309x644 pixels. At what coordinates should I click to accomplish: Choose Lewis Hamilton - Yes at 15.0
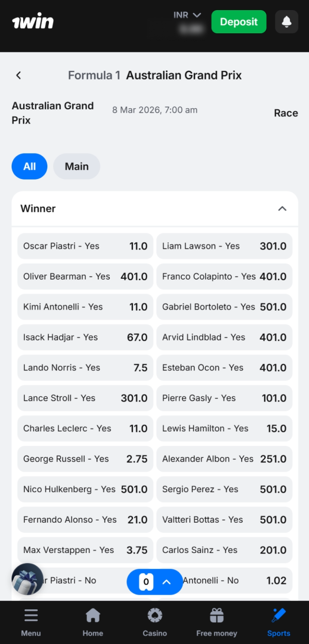click(x=224, y=428)
